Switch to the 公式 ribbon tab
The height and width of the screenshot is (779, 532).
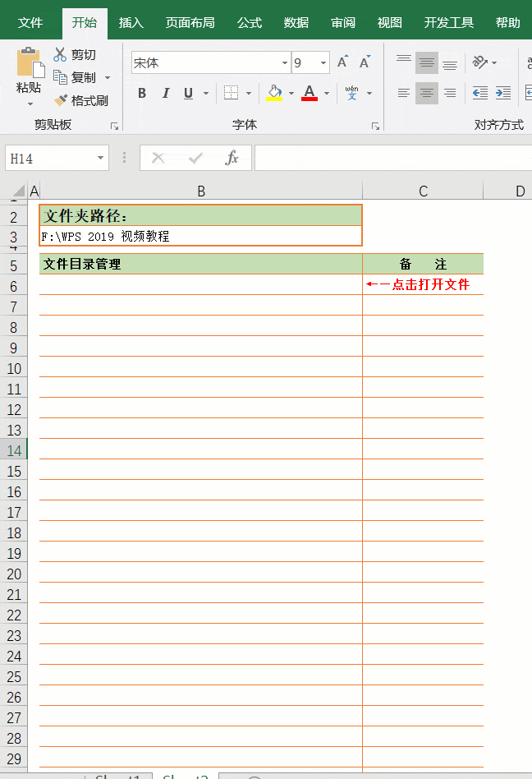click(249, 22)
